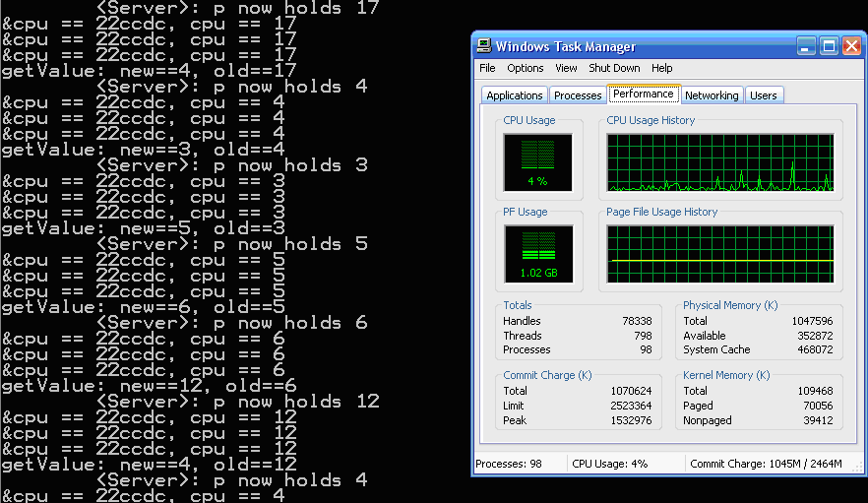This screenshot has width=868, height=503.
Task: Open the Help menu
Action: (x=661, y=69)
